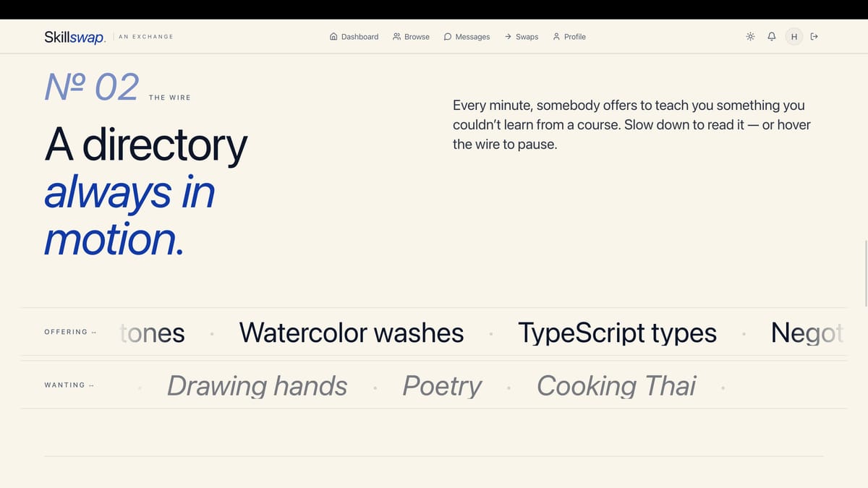Viewport: 868px width, 488px height.
Task: Open the Profile page
Action: coord(569,37)
